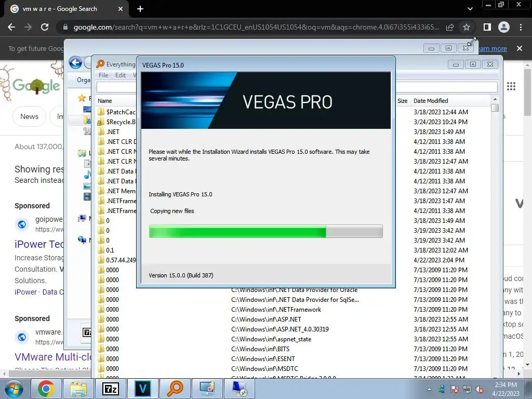Click the Chrome address bar URL
532x399 pixels.
tap(256, 27)
